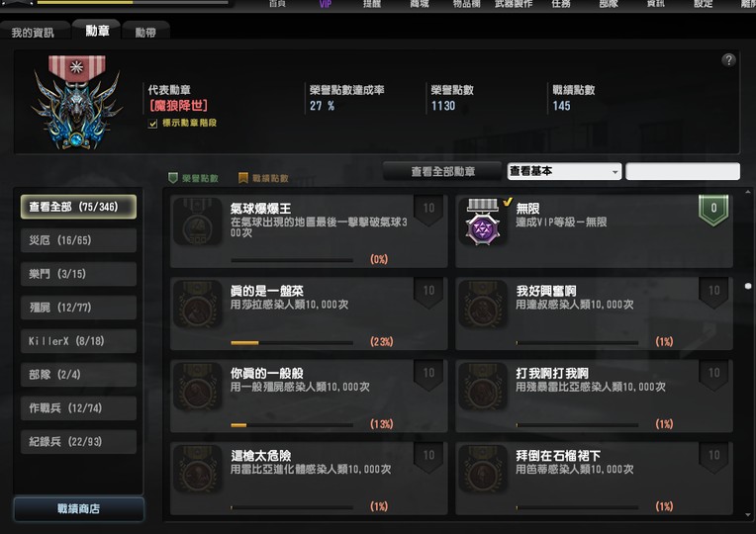Open the 查看基本 dropdown
Viewport: 756px width, 534px height.
tap(564, 171)
